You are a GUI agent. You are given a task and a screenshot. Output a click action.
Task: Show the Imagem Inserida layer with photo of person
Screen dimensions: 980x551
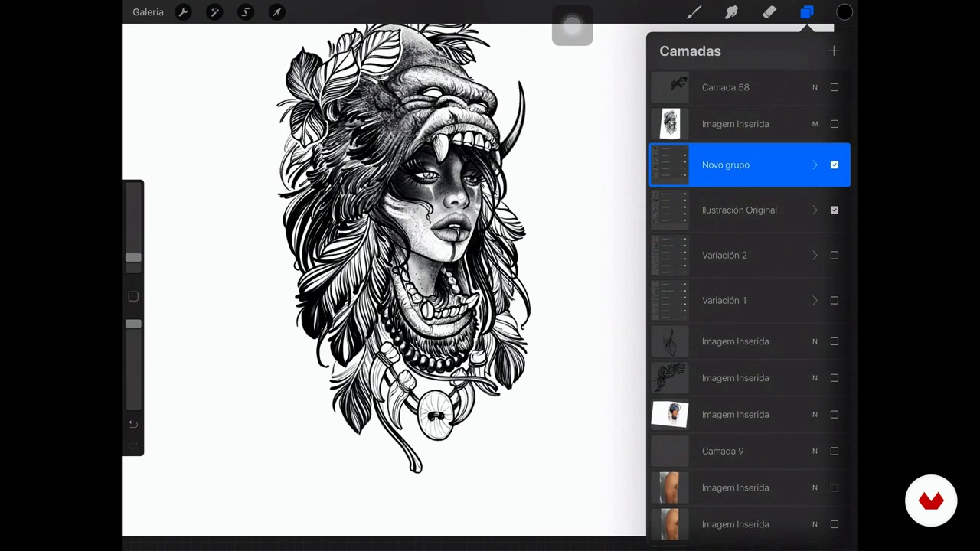tap(835, 414)
